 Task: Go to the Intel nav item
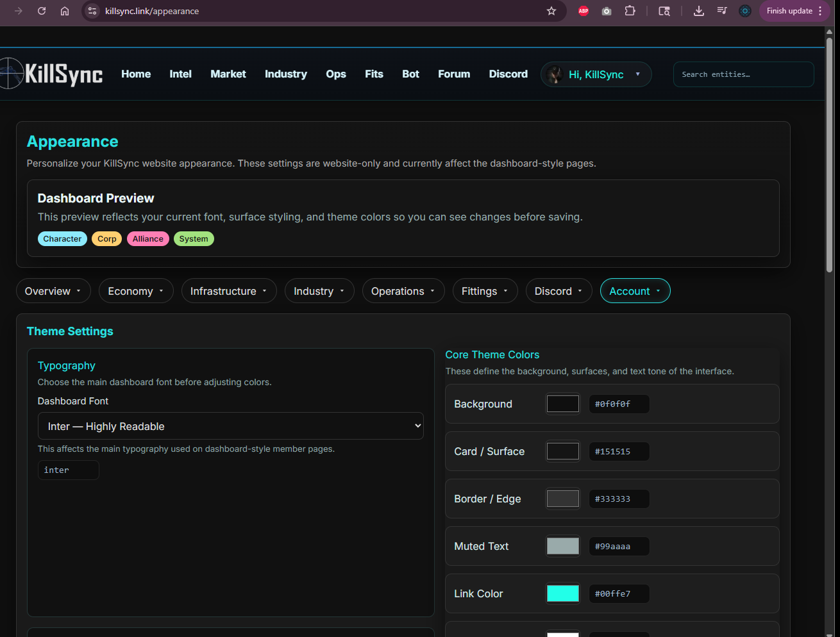point(180,74)
